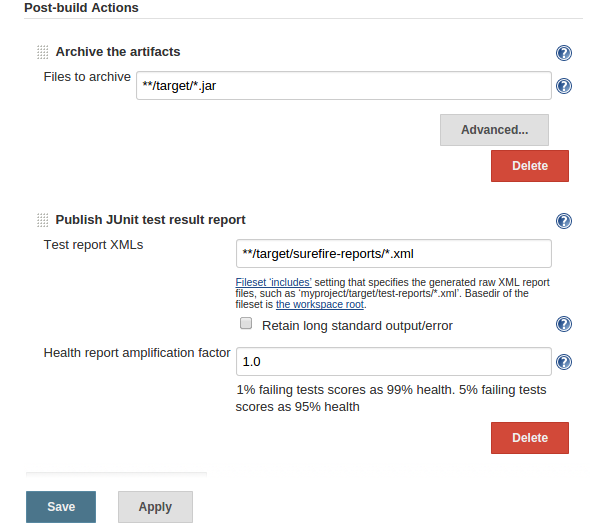This screenshot has height=529, width=590.
Task: Delete the Publish JUnit test result action
Action: point(529,438)
